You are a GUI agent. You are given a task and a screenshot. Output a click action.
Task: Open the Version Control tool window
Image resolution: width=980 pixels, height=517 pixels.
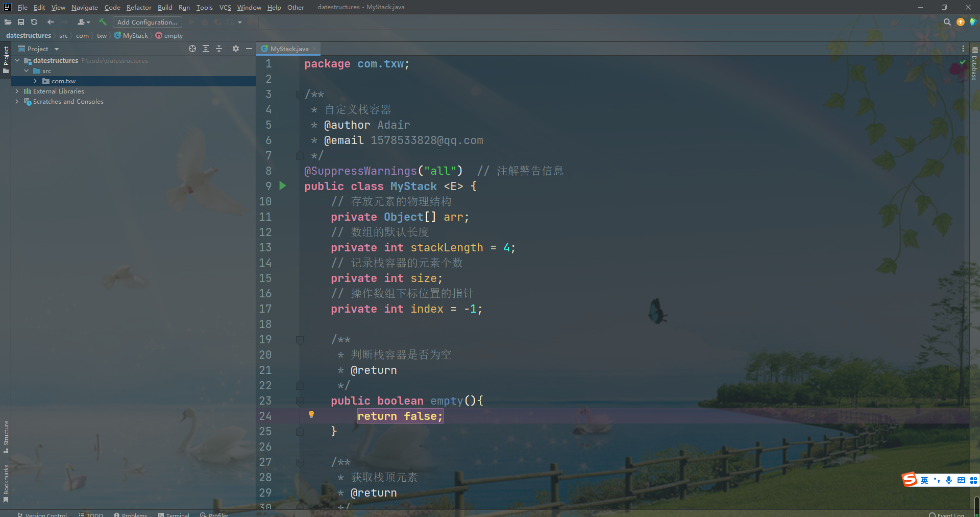[42, 514]
